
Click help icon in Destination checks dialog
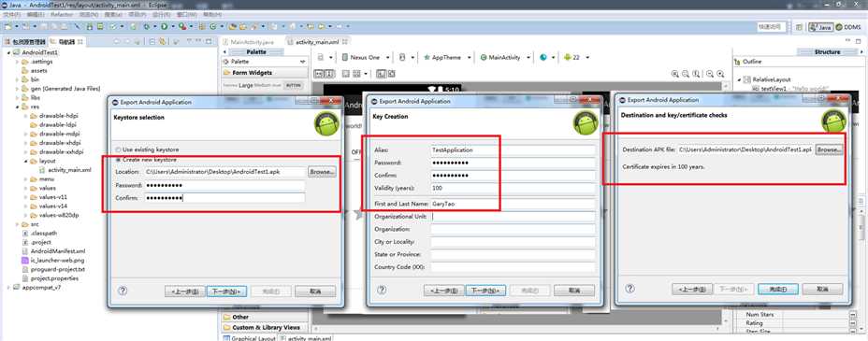(x=630, y=289)
